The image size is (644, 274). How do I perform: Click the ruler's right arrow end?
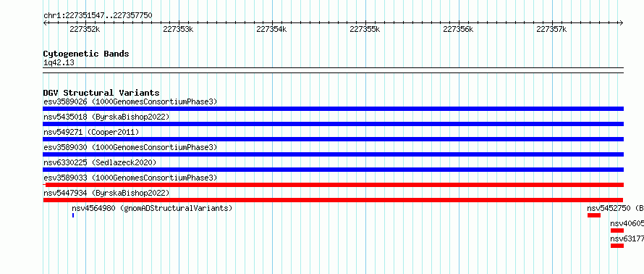622,22
